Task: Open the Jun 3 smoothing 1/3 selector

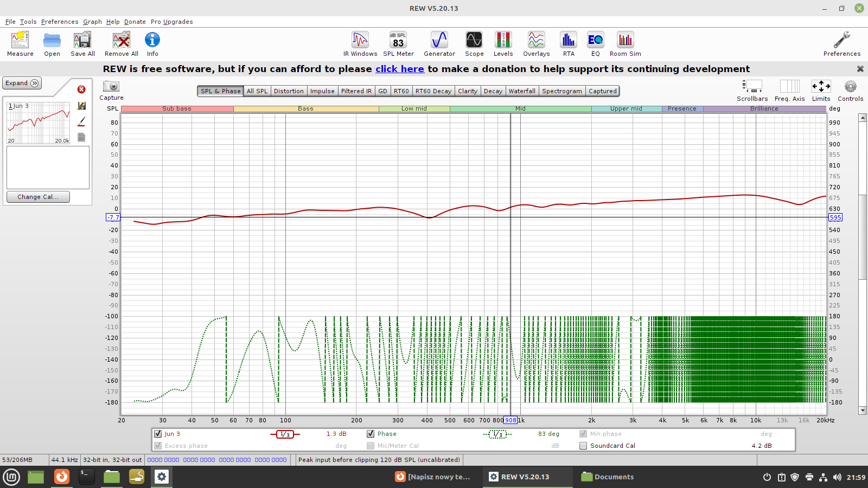Action: (285, 434)
